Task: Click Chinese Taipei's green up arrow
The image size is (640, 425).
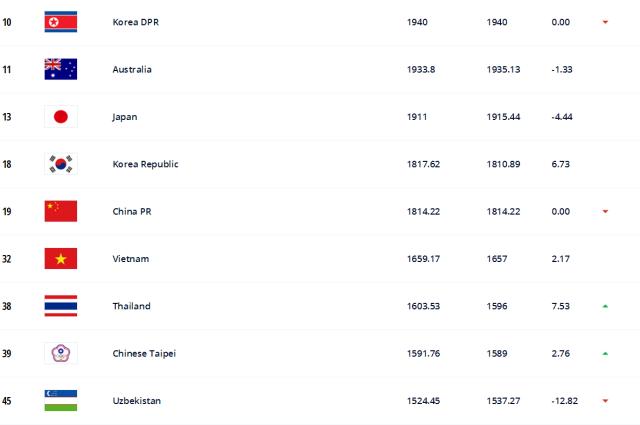Action: [605, 354]
